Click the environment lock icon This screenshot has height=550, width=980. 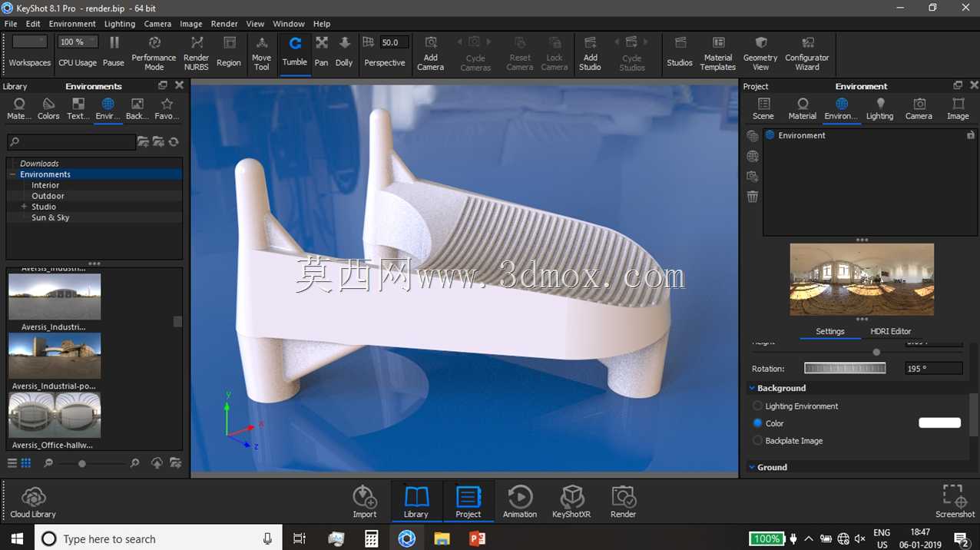971,135
